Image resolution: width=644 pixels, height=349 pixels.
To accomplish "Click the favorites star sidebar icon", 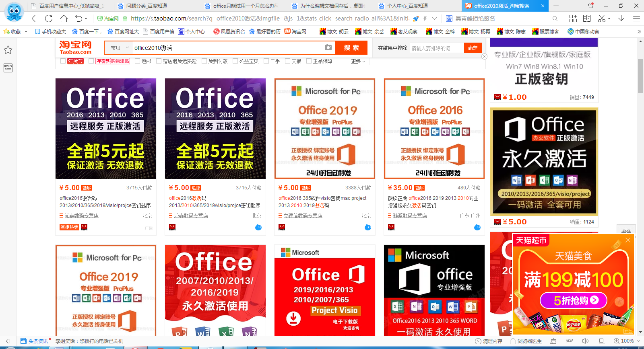I will point(8,50).
